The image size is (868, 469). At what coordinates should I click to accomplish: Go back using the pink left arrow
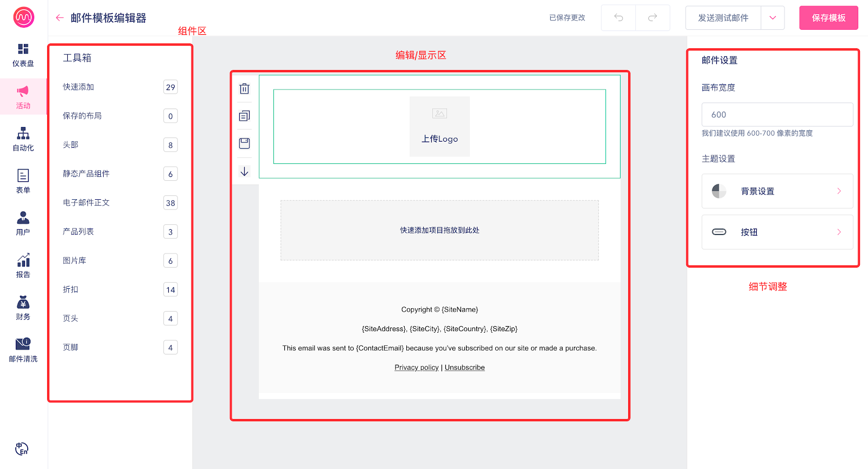[60, 18]
